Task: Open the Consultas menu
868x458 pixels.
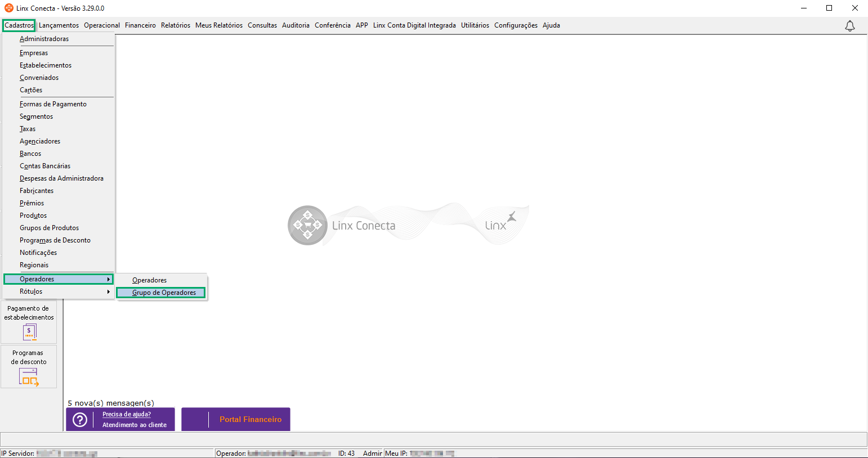Action: click(x=262, y=25)
